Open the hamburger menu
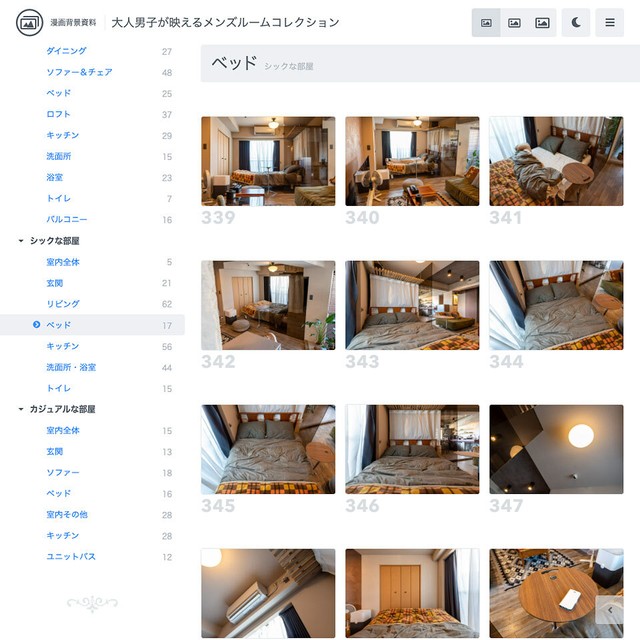Viewport: 640px width, 640px height. [610, 22]
